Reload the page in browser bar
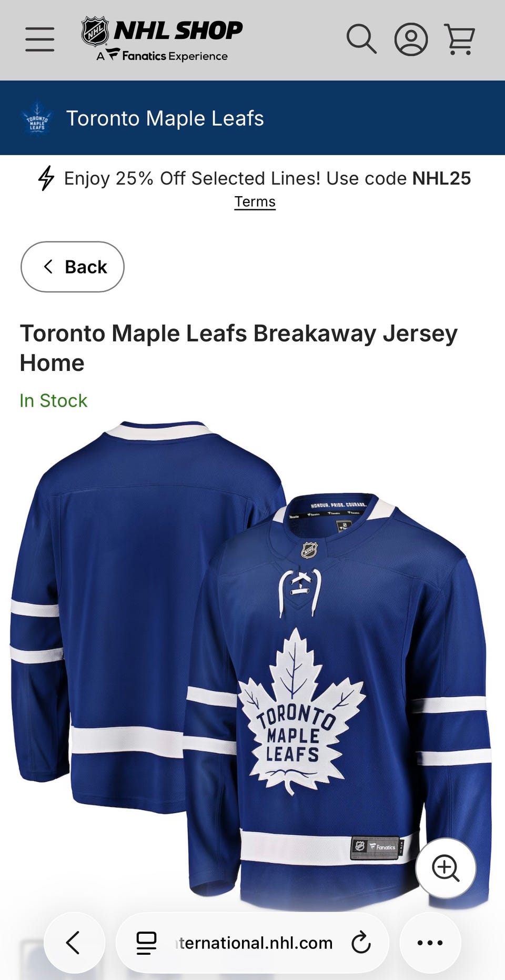 (361, 943)
